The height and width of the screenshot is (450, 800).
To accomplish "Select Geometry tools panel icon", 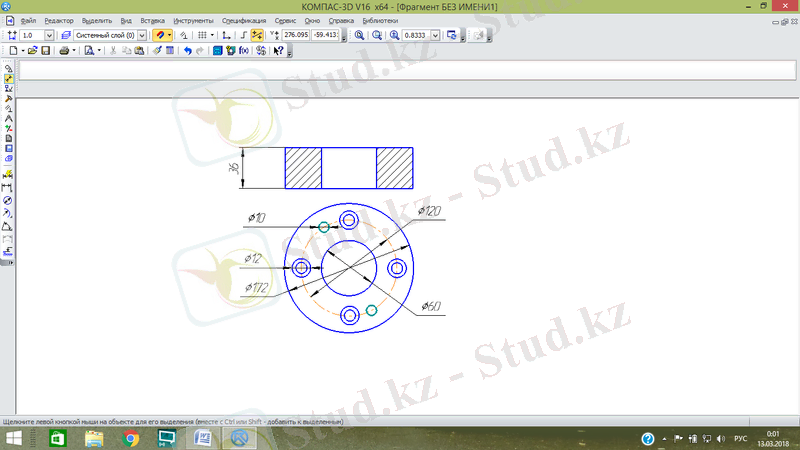I will (8, 68).
